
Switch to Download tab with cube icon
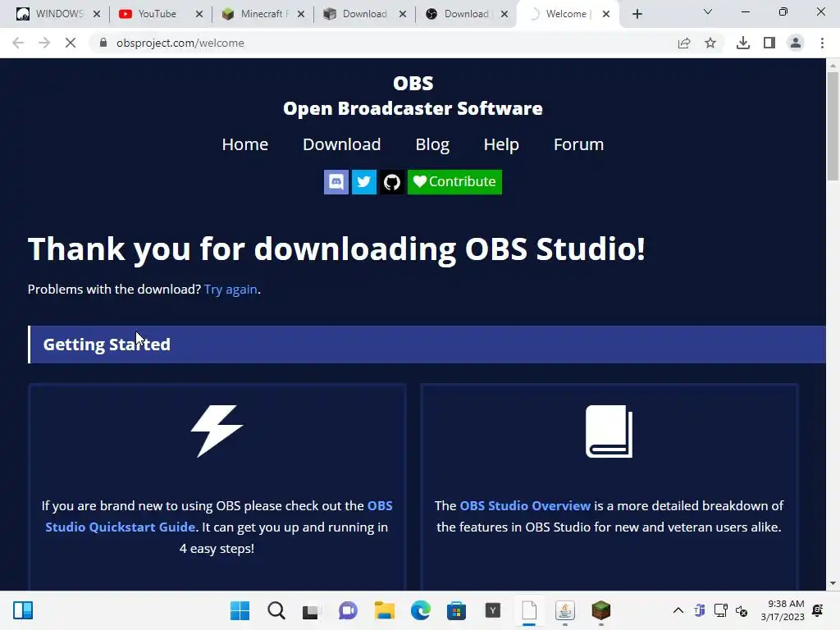click(356, 14)
